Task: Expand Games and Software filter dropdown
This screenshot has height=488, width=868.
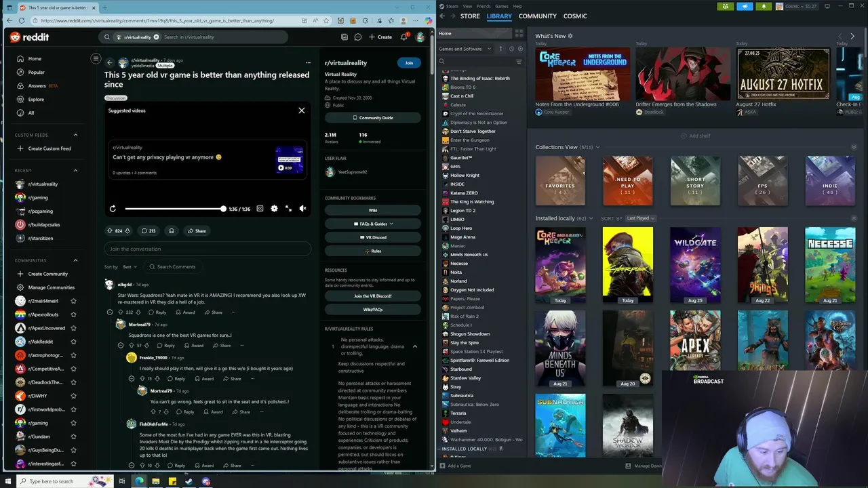Action: point(466,49)
